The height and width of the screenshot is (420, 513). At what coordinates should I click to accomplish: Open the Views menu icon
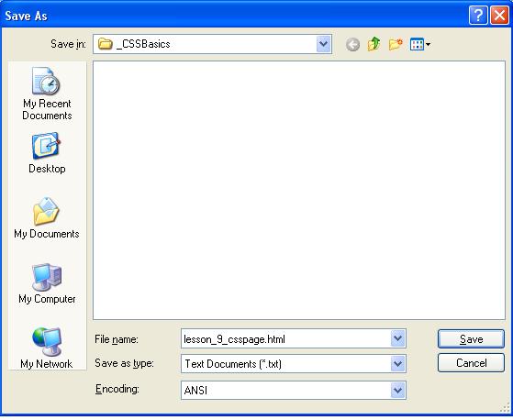420,44
